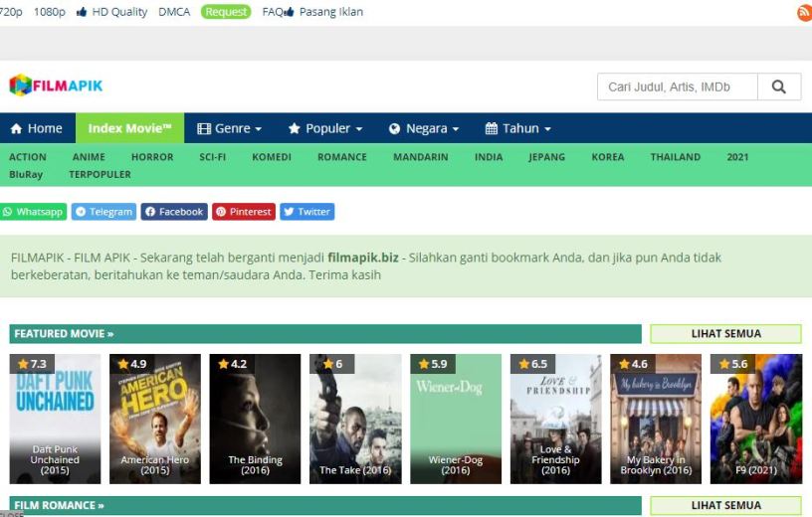Click the 720p link
Image resolution: width=812 pixels, height=517 pixels.
[10, 11]
